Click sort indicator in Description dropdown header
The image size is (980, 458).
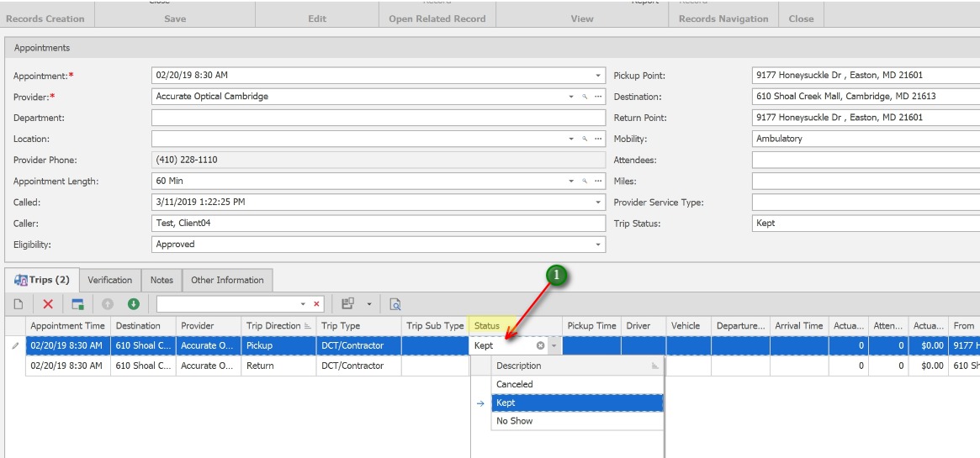(655, 366)
